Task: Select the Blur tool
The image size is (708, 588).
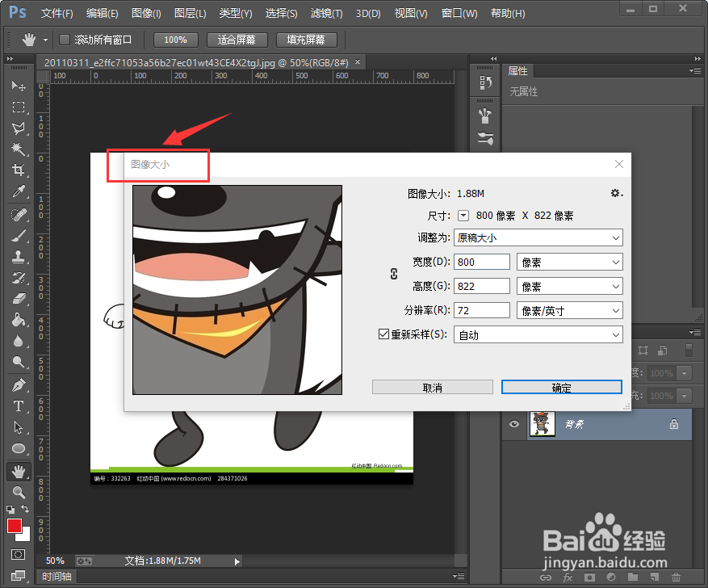Action: coord(19,341)
